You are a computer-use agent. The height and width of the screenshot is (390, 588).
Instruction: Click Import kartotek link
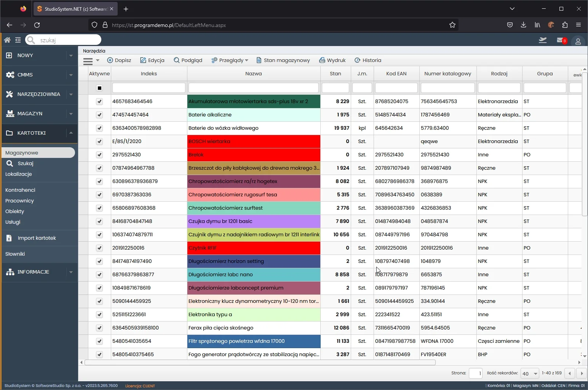tap(37, 238)
